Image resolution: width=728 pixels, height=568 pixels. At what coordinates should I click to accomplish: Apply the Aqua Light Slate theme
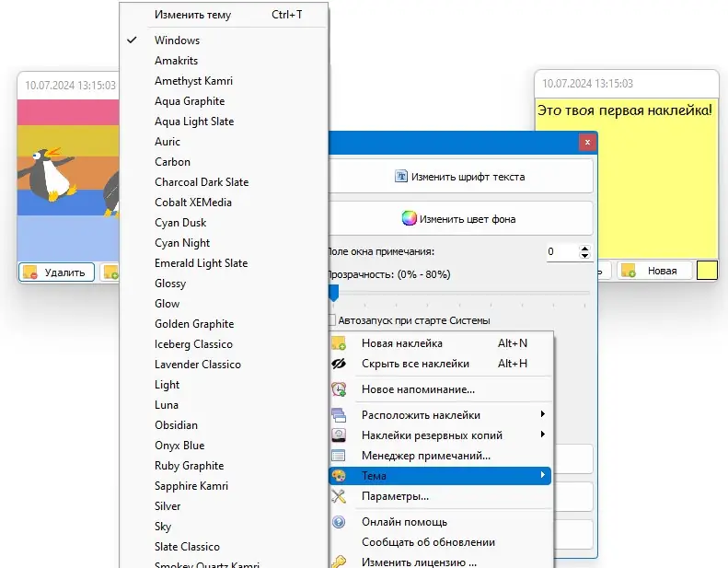(224, 122)
